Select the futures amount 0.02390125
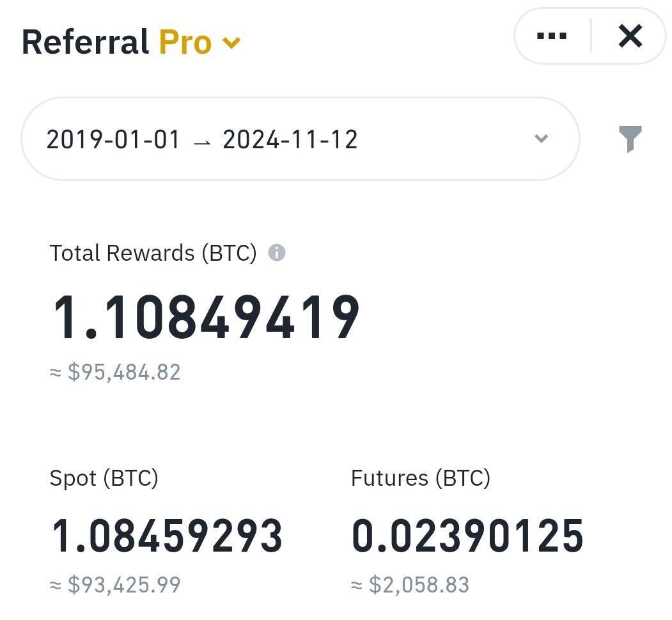Image resolution: width=672 pixels, height=620 pixels. click(x=467, y=536)
